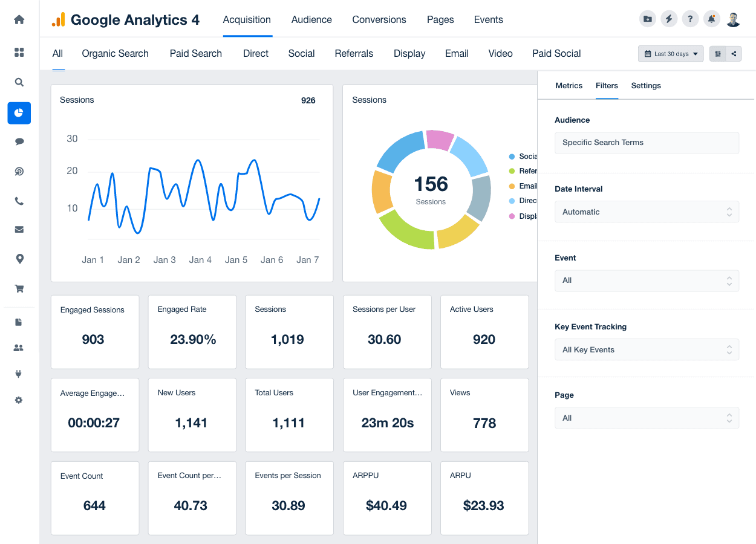Open the help question mark icon
Viewport: 756px width, 544px height.
[690, 19]
